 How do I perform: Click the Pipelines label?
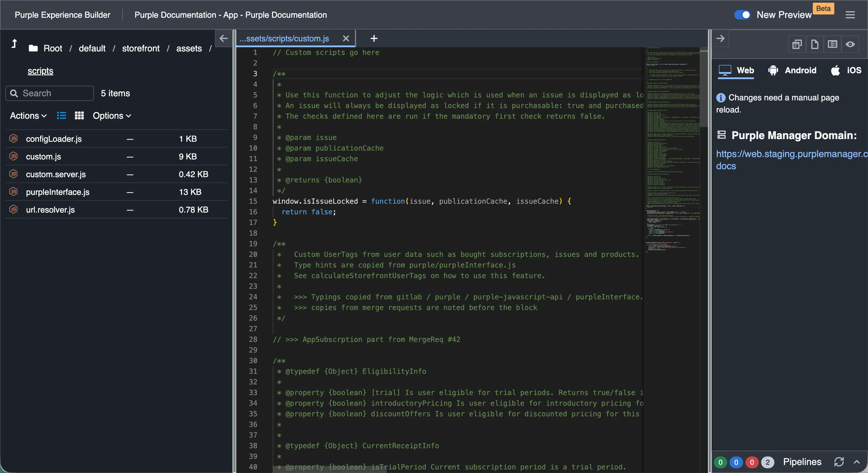point(802,462)
